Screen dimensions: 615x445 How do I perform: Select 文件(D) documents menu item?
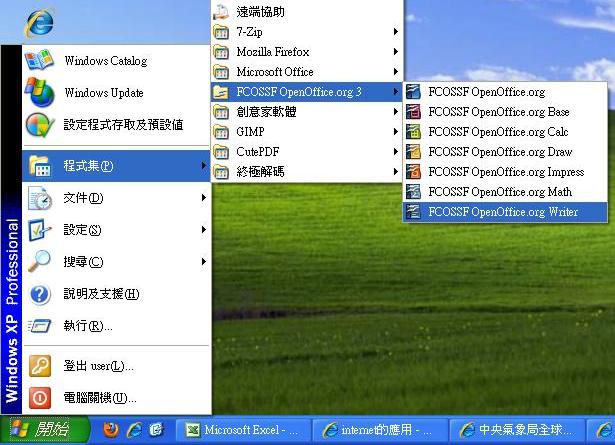116,198
